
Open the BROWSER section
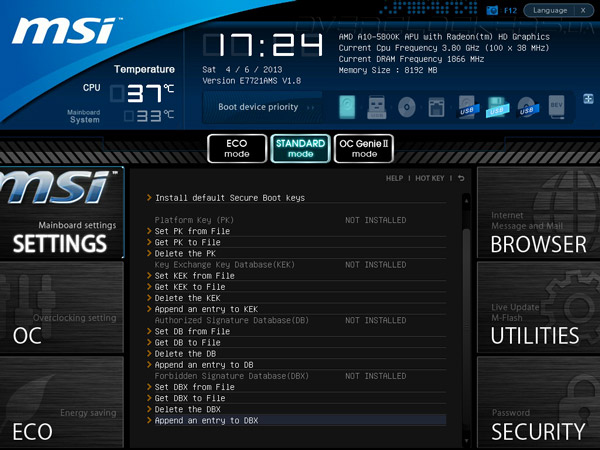[x=538, y=212]
